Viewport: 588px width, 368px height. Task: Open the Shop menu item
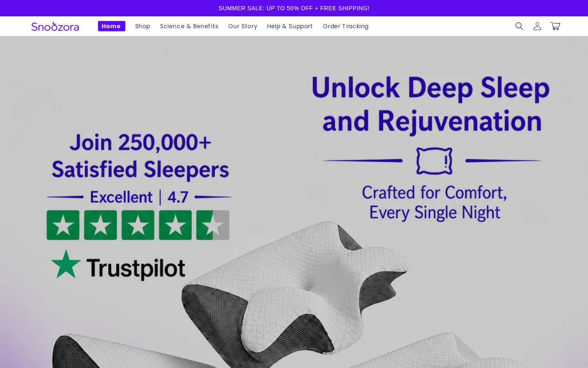(x=143, y=26)
